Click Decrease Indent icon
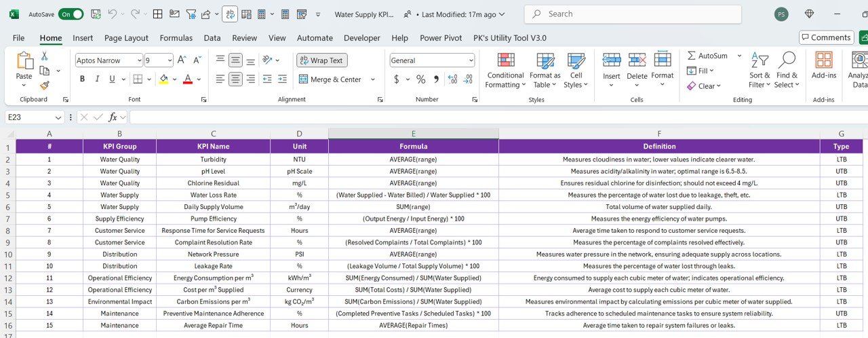The width and height of the screenshot is (868, 338). [267, 79]
